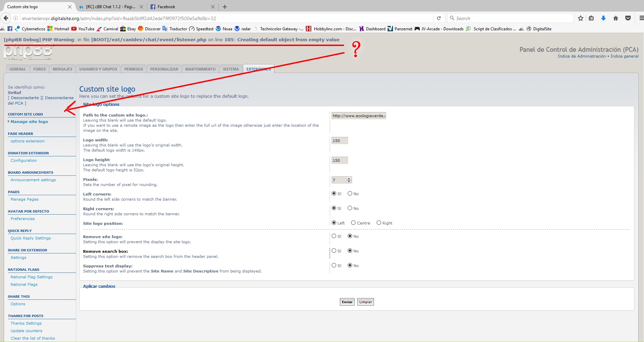Open a new tab with plus icon
This screenshot has width=644, height=342.
pos(225,7)
